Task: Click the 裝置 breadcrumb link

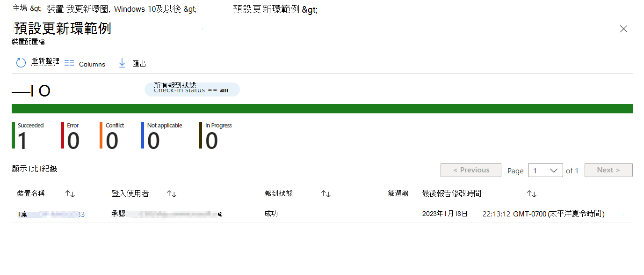Action: 56,9
